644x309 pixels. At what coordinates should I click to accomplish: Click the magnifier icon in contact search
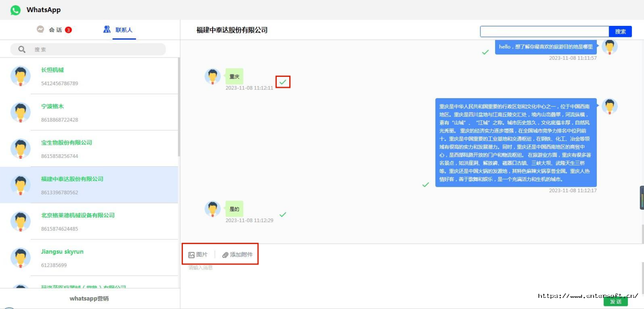click(22, 49)
